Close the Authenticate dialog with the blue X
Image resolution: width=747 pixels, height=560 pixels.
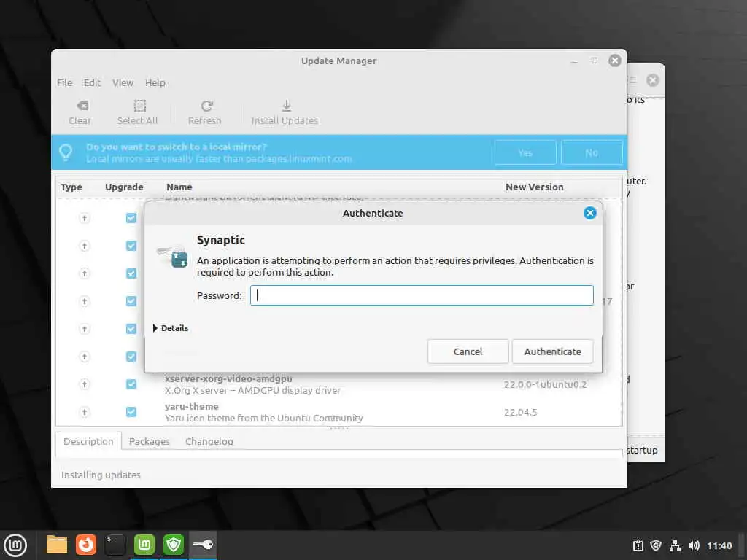589,213
